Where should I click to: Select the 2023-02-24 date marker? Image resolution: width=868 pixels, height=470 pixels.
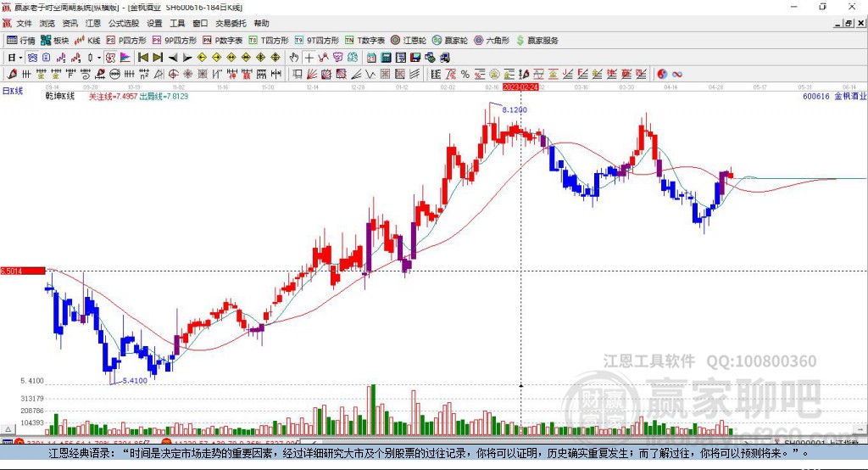tap(520, 87)
